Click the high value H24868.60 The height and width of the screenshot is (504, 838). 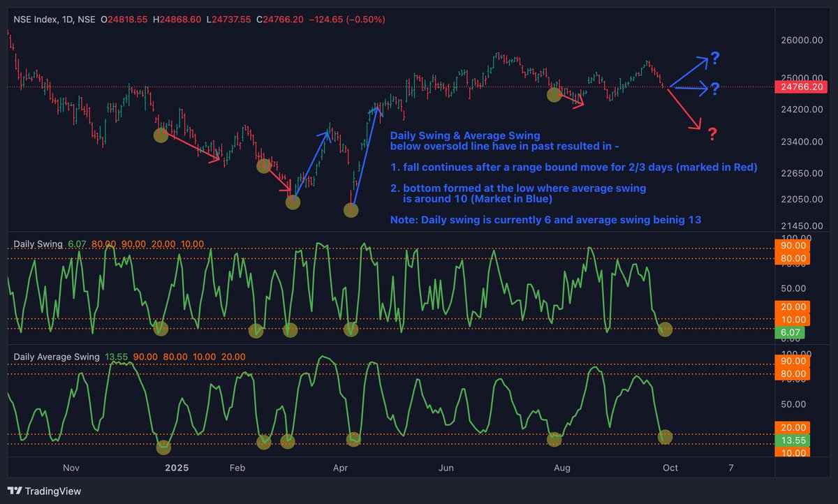click(177, 20)
